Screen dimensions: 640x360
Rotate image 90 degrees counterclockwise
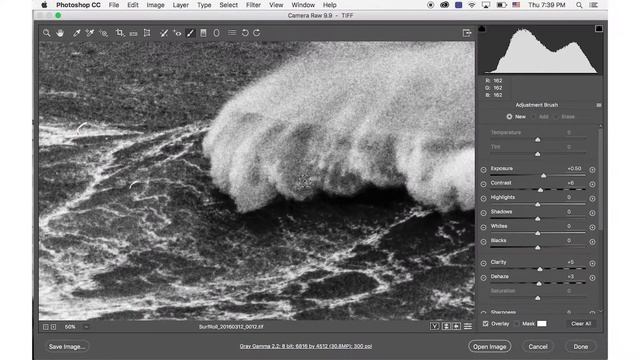tap(245, 33)
